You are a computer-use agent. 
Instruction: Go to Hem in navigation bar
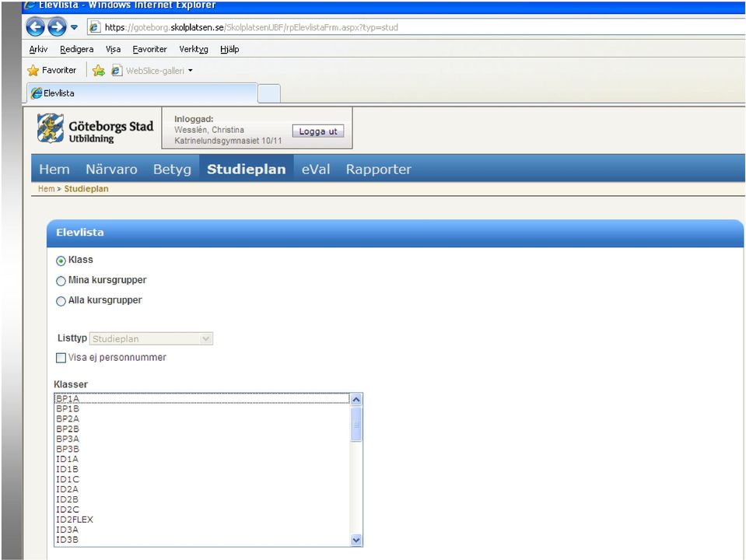[54, 170]
